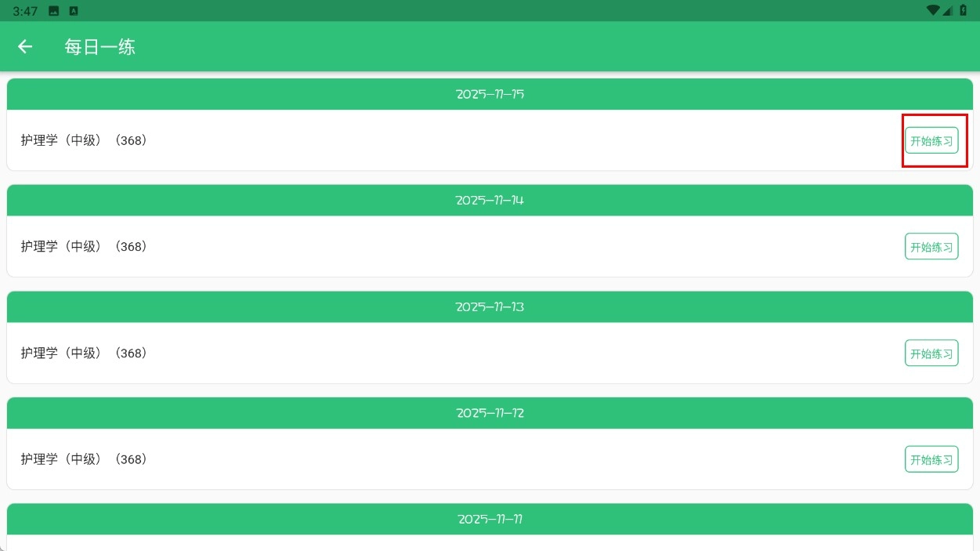The width and height of the screenshot is (980, 551).
Task: Click the 3:47 clock in status bar
Action: 25,11
